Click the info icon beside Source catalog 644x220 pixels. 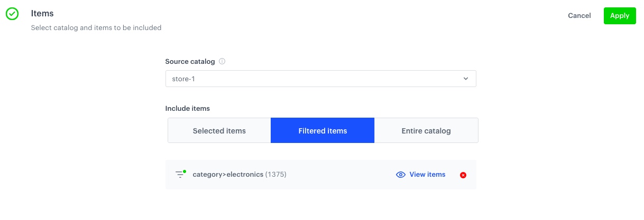click(222, 61)
